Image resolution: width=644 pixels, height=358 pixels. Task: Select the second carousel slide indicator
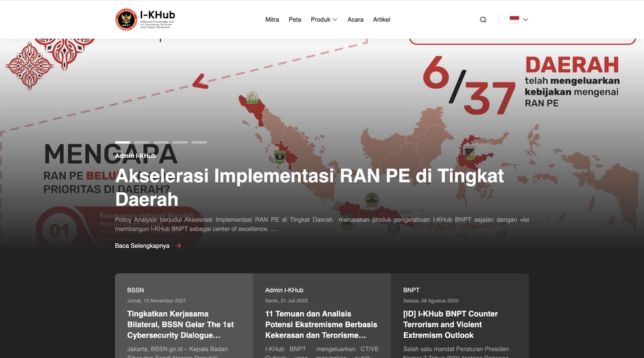142,142
